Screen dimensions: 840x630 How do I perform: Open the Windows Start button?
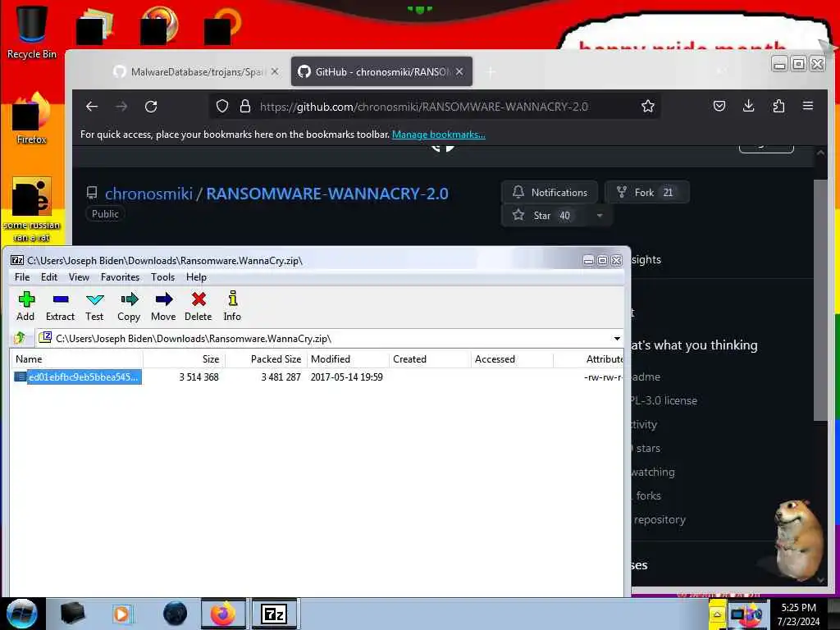pyautogui.click(x=21, y=614)
